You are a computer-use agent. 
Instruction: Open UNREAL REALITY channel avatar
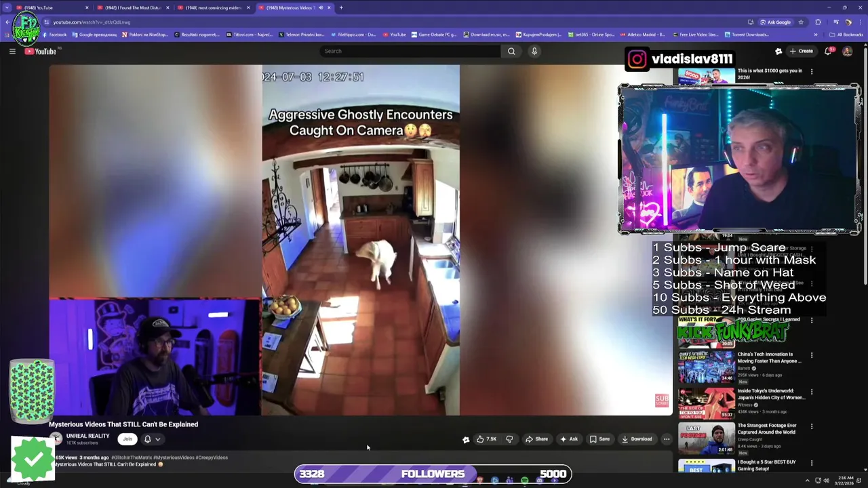[x=56, y=439]
